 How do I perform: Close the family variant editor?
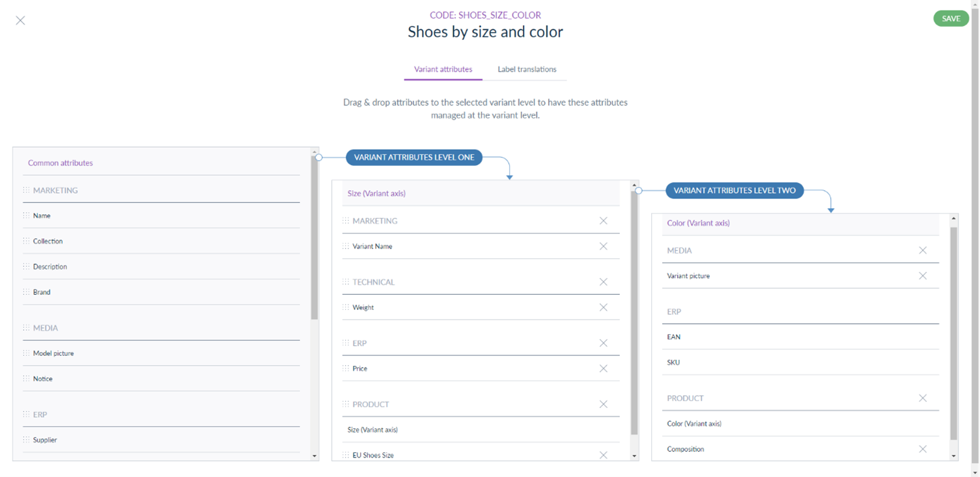click(20, 20)
